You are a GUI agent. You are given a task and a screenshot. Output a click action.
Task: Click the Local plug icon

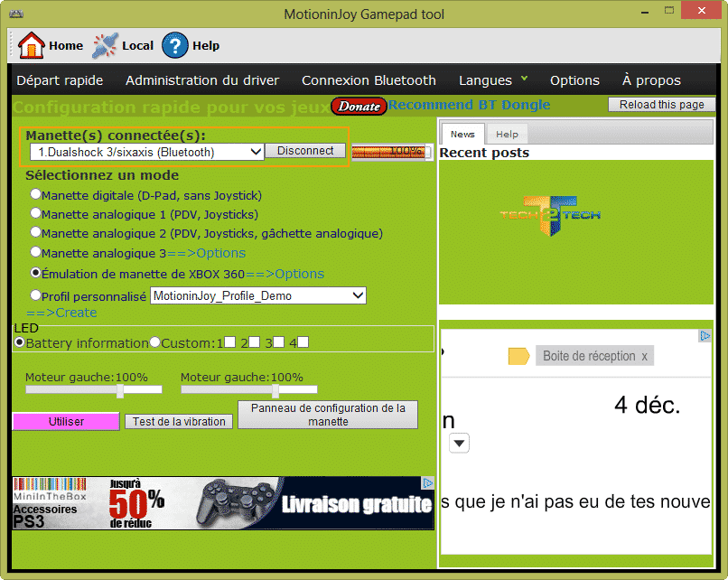[x=105, y=45]
